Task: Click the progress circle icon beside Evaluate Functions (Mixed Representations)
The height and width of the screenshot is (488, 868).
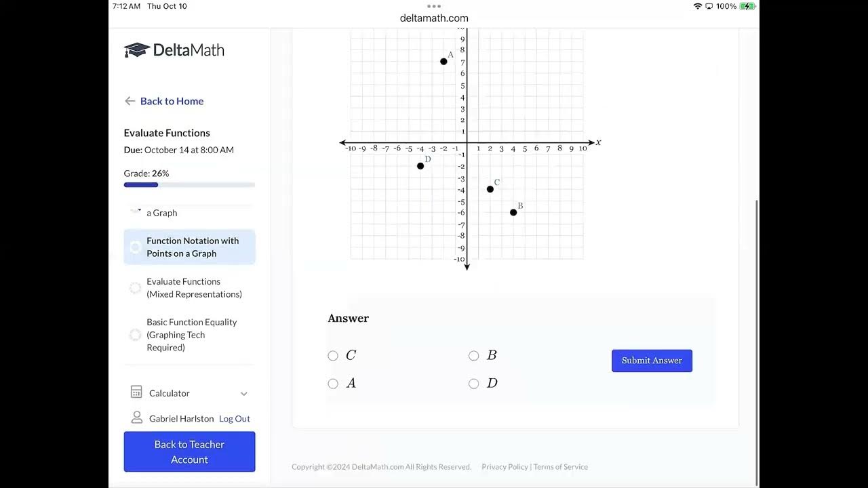Action: (135, 288)
